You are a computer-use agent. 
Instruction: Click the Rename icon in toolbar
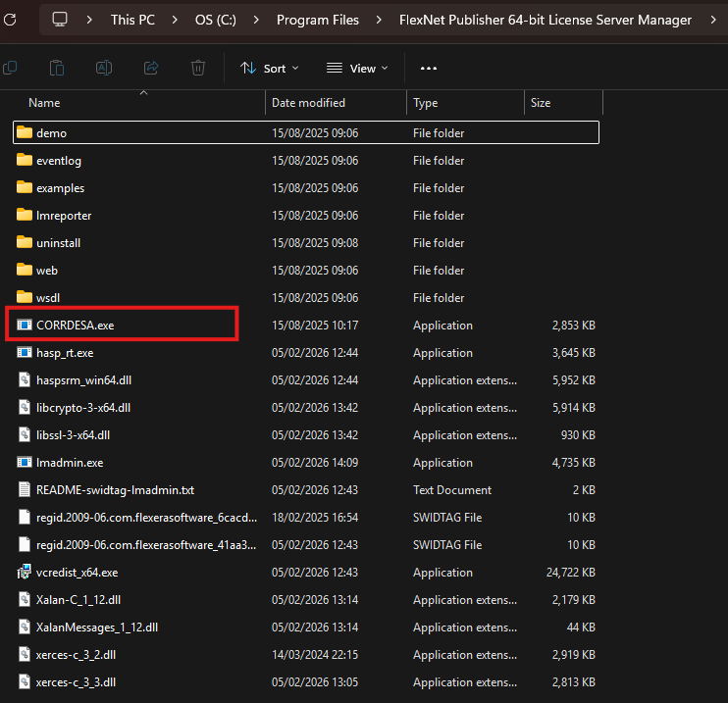point(104,68)
